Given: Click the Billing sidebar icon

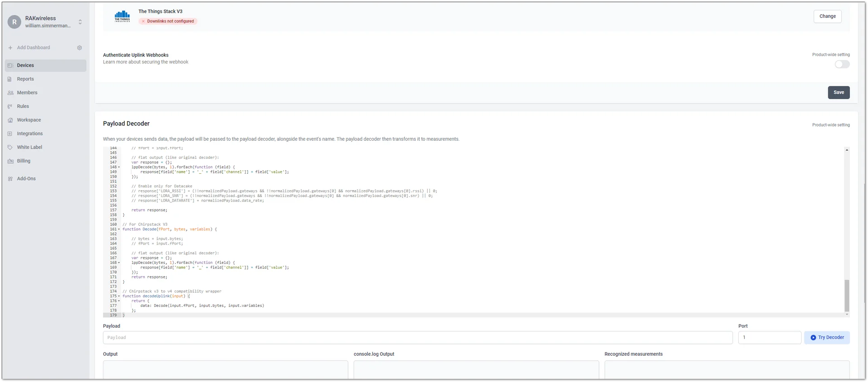Looking at the screenshot, I should pos(10,161).
